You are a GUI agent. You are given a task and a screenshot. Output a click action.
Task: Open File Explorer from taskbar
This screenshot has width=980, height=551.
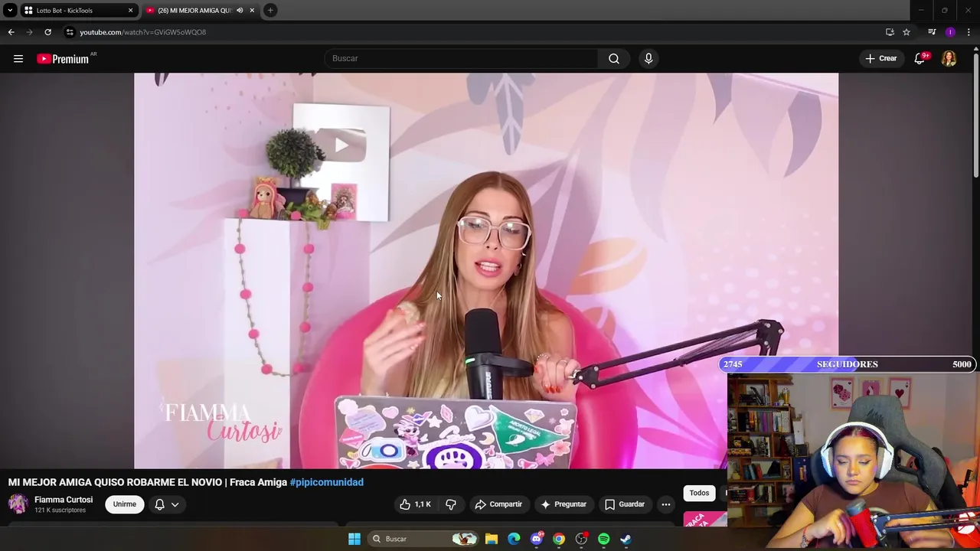pos(492,539)
